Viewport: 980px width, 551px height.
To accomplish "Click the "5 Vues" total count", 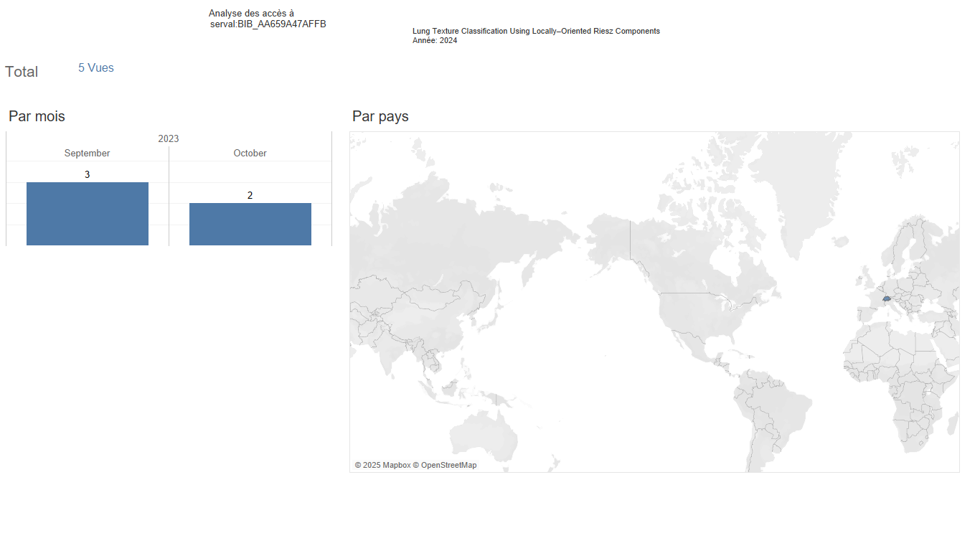I will 96,67.
